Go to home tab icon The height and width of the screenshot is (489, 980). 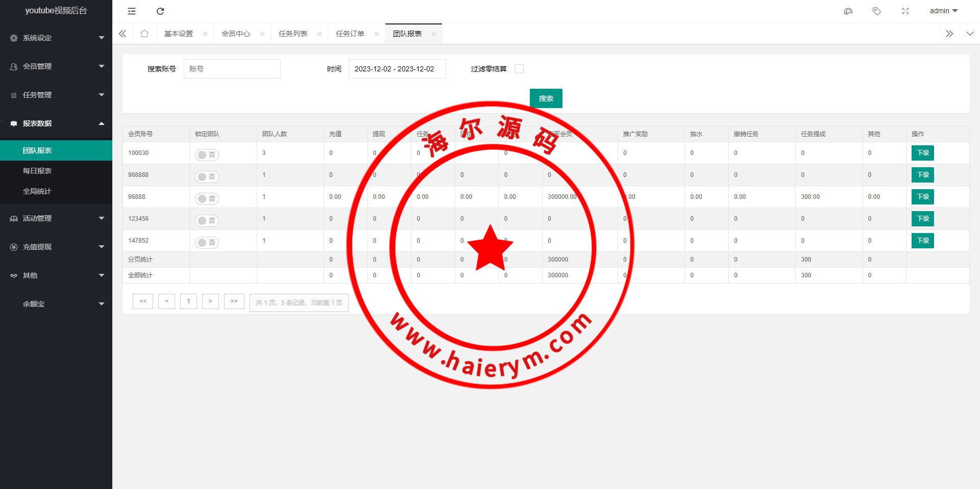coord(144,34)
